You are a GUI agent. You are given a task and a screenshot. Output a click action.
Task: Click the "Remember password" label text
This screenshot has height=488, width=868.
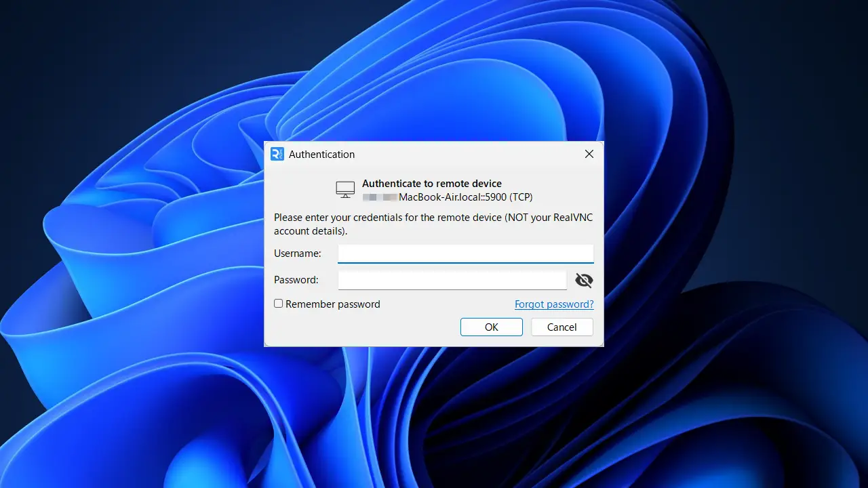click(x=332, y=304)
